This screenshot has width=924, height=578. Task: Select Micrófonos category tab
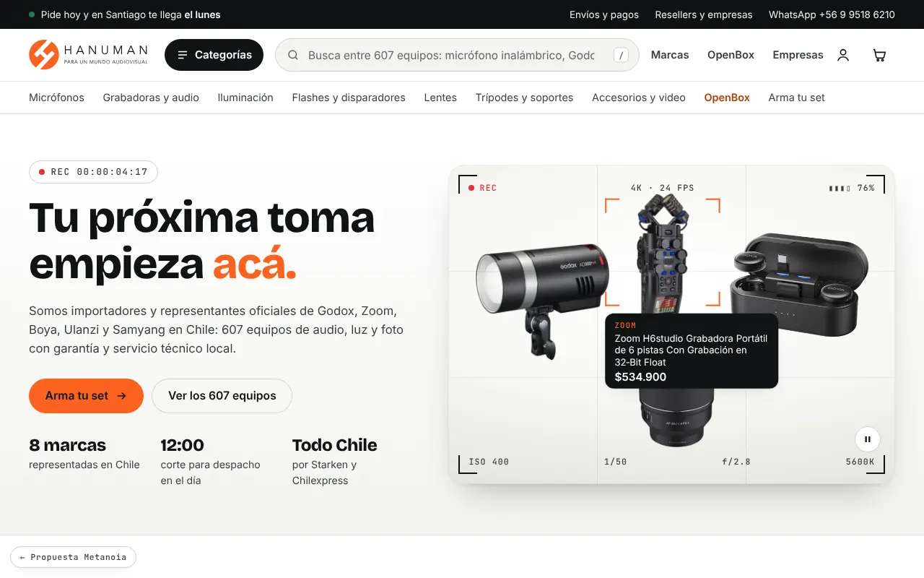[x=56, y=98]
